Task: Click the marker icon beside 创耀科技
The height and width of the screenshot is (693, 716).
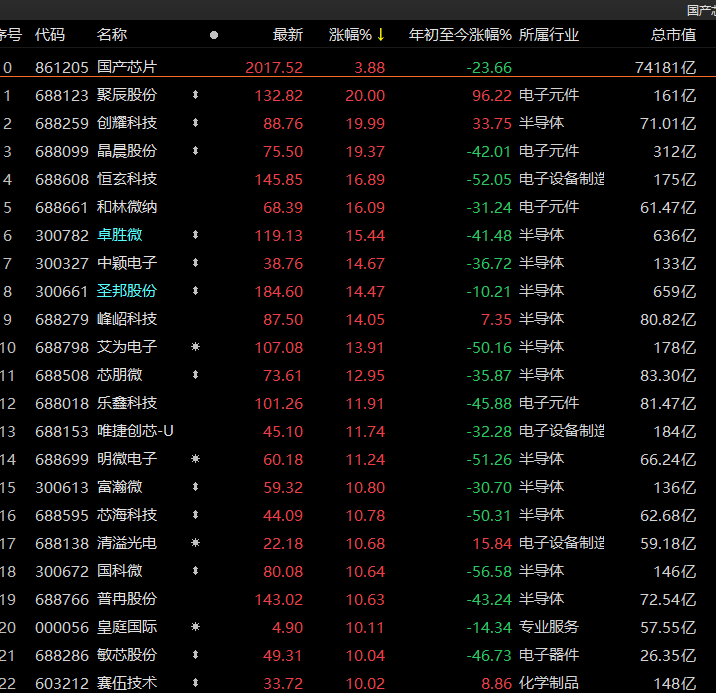Action: click(195, 123)
